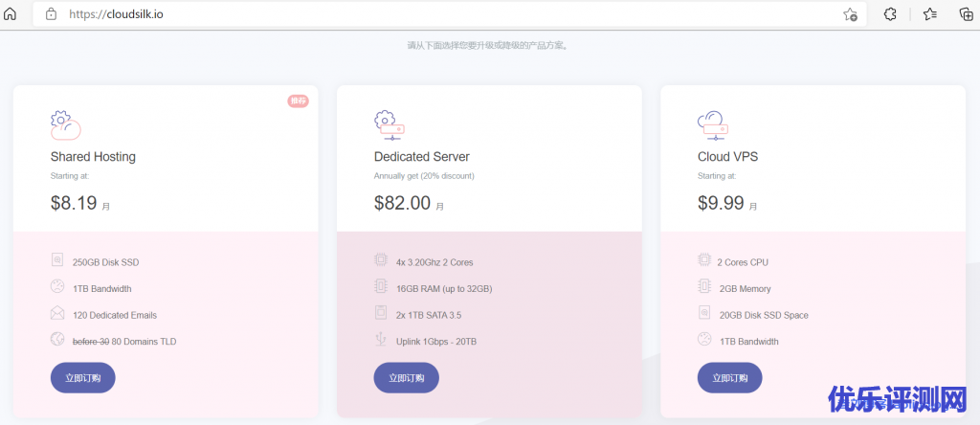The height and width of the screenshot is (425, 980).
Task: Click the Shared Hosting cloud-gear icon
Action: (64, 124)
